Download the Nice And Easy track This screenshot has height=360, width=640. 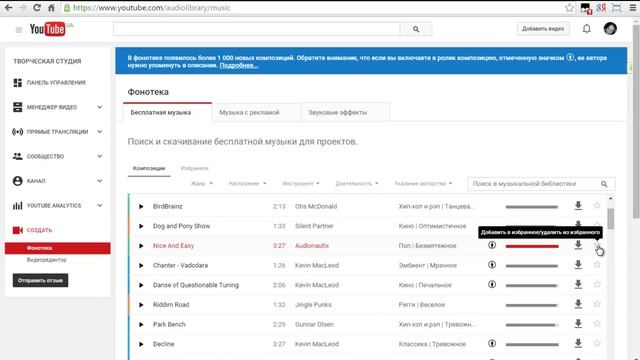point(578,245)
